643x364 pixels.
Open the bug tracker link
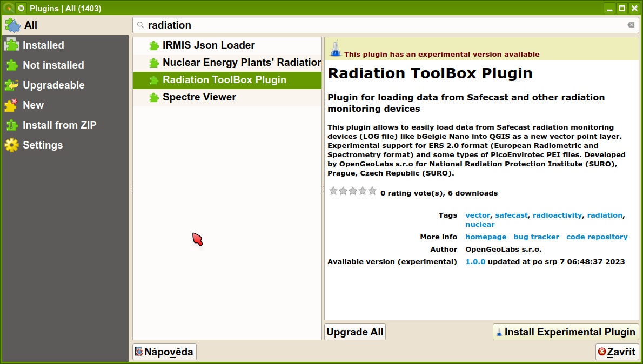[537, 237]
